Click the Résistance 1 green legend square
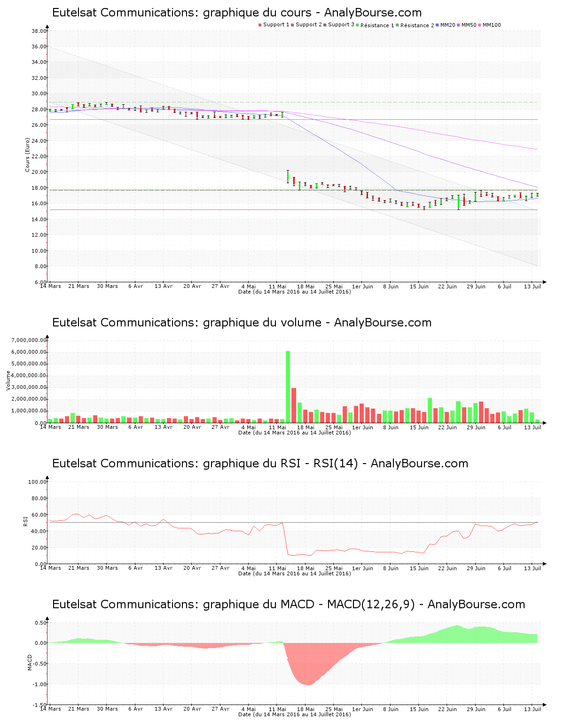564x728 pixels. [x=358, y=25]
